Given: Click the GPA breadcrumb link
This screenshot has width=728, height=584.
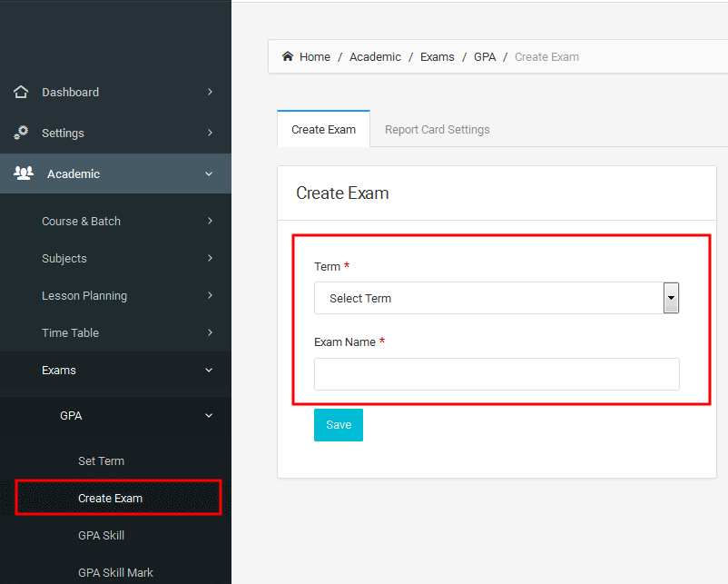Looking at the screenshot, I should (485, 56).
